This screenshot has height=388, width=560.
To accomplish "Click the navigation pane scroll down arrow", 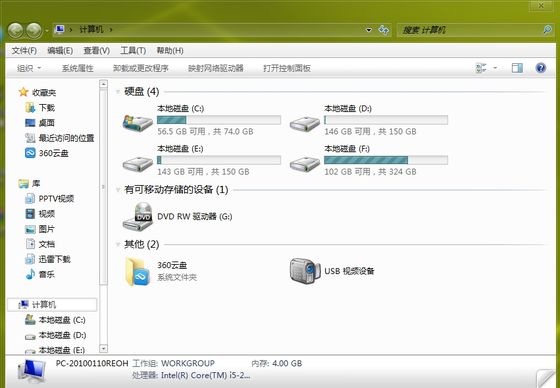I will tap(103, 348).
